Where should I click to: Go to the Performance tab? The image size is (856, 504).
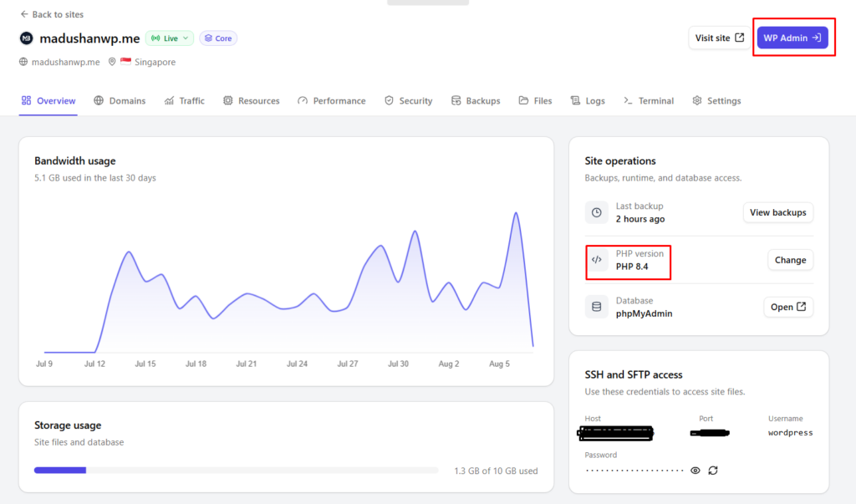pyautogui.click(x=331, y=100)
